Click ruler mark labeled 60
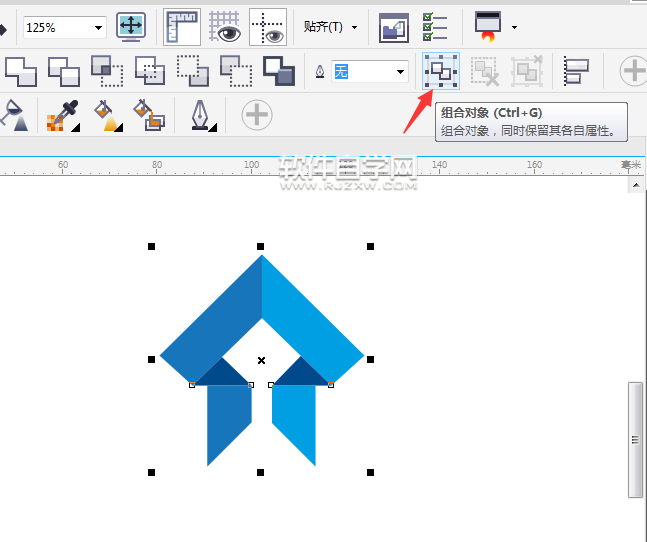The image size is (647, 542). 63,165
